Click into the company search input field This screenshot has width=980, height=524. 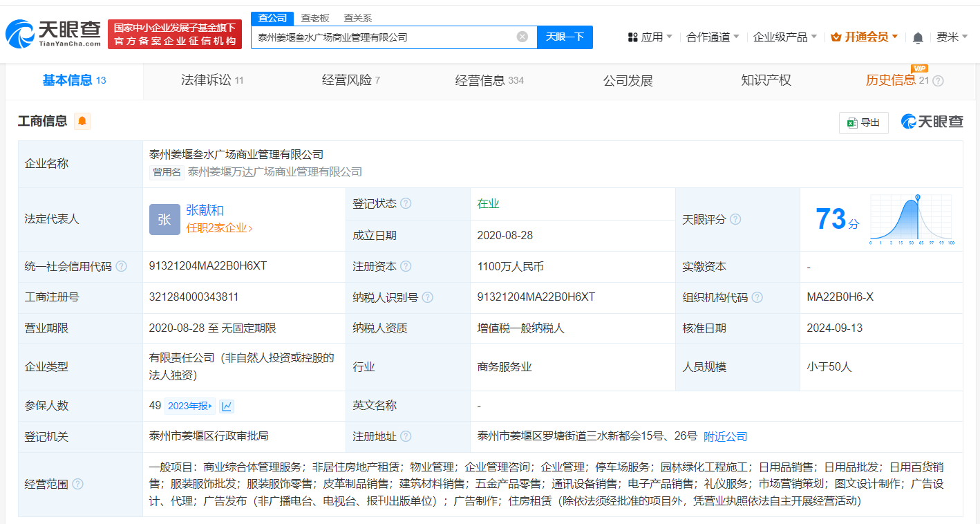(x=387, y=37)
